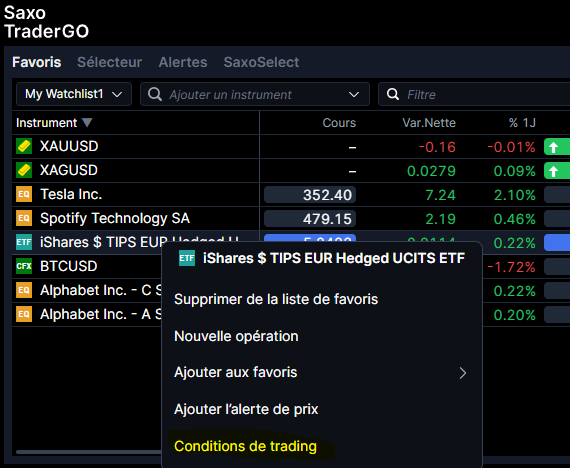Expand the Ajouter aux favoris submenu chevron
This screenshot has width=570, height=468.
click(x=462, y=373)
